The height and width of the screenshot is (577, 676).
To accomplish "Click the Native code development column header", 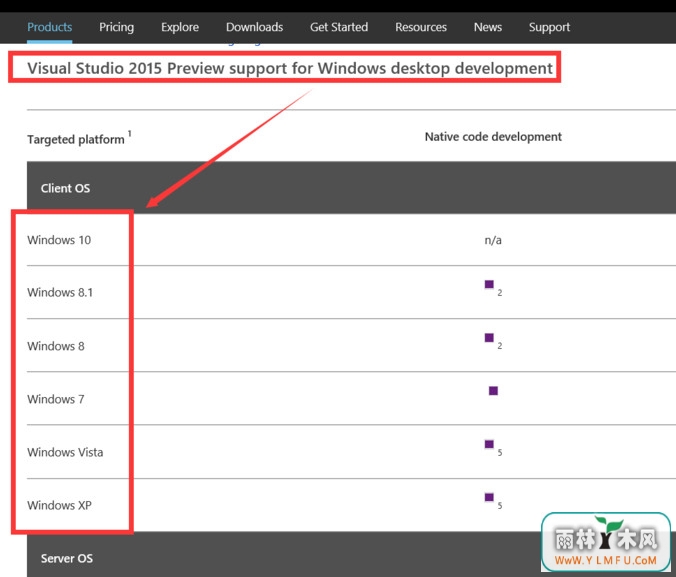I will click(493, 137).
